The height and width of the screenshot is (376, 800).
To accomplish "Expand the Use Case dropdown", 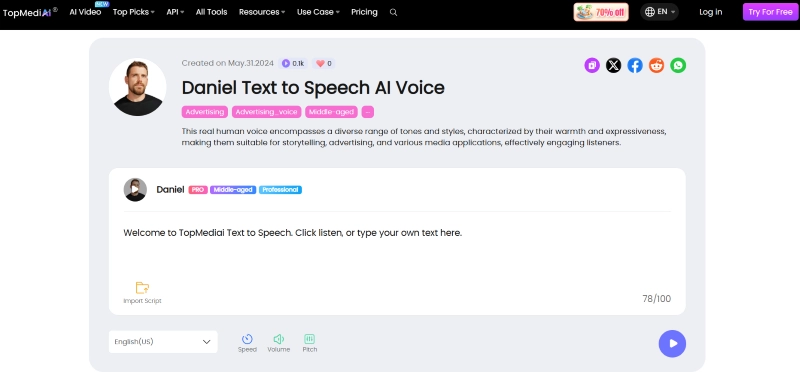I will (x=318, y=12).
